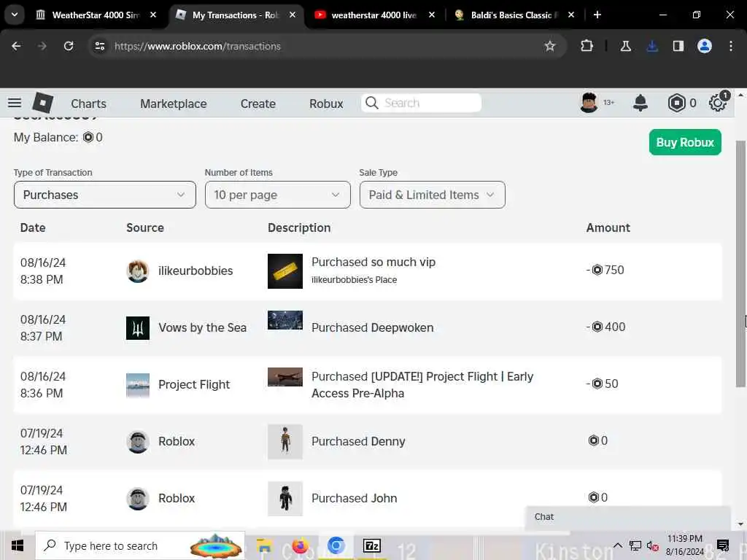Go back to the previous page

click(x=16, y=46)
